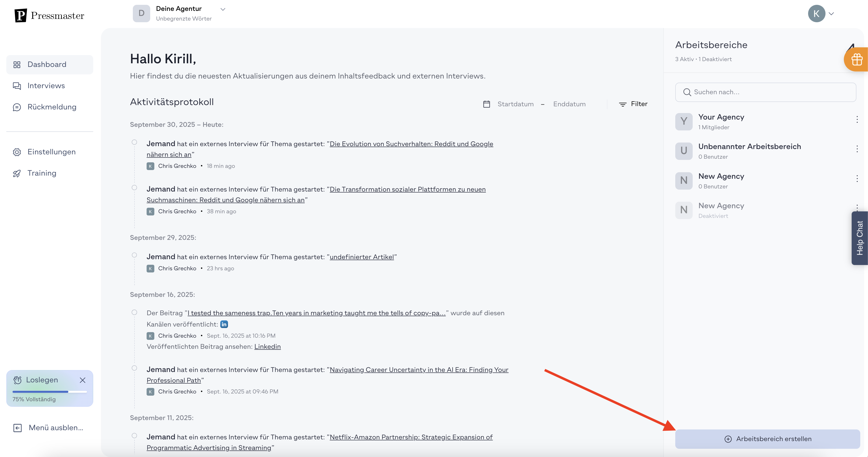Viewport: 868px width, 457px height.
Task: Click the Rückmeldung message icon
Action: coord(17,107)
